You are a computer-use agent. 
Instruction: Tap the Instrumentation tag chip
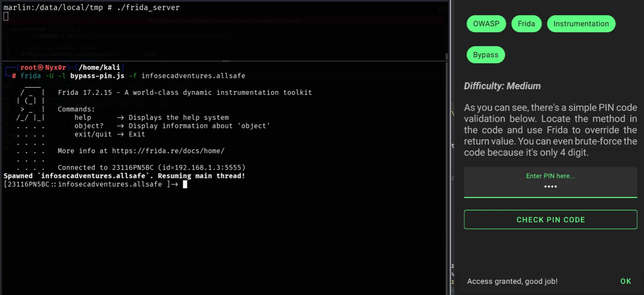click(x=581, y=24)
